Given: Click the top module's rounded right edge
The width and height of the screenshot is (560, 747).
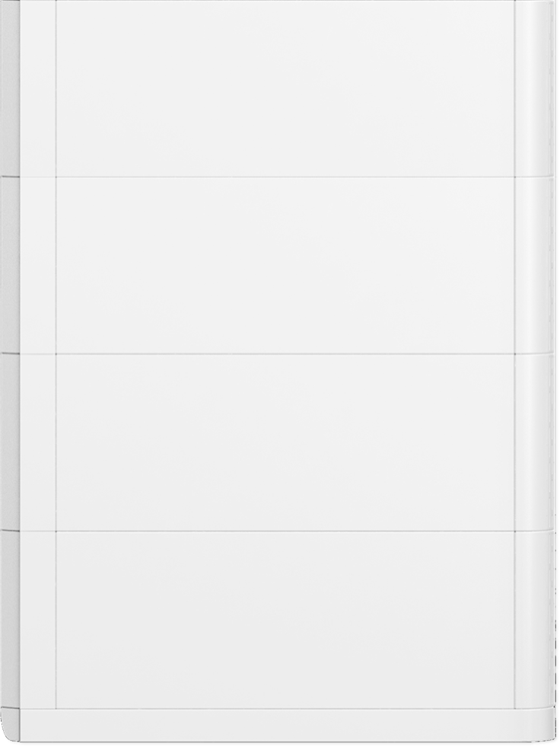Looking at the screenshot, I should pyautogui.click(x=536, y=88).
